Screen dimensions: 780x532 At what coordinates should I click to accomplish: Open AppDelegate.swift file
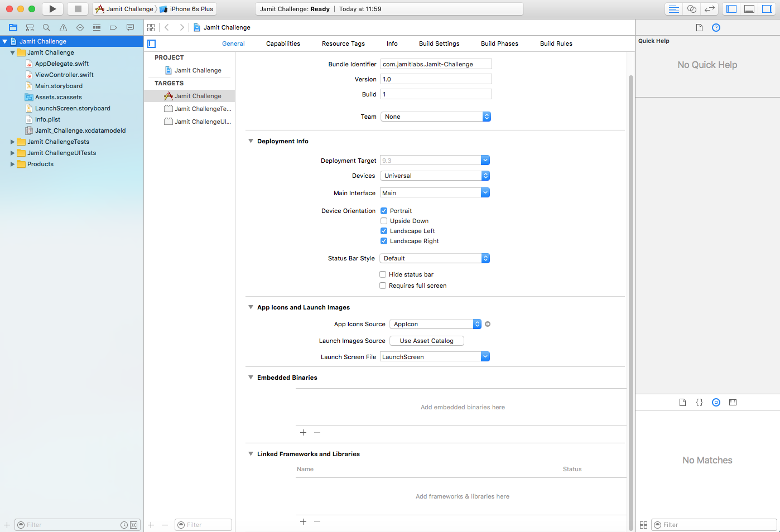pyautogui.click(x=62, y=64)
